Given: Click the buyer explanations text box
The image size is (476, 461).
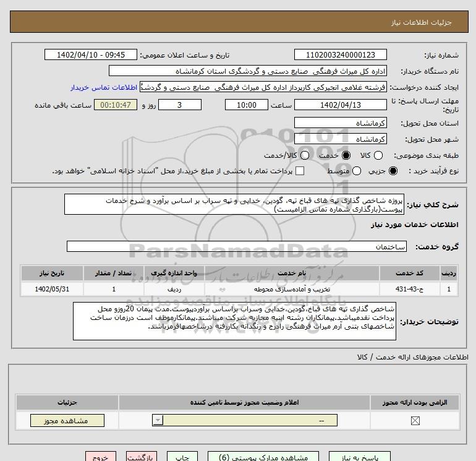Looking at the screenshot, I should [234, 321].
